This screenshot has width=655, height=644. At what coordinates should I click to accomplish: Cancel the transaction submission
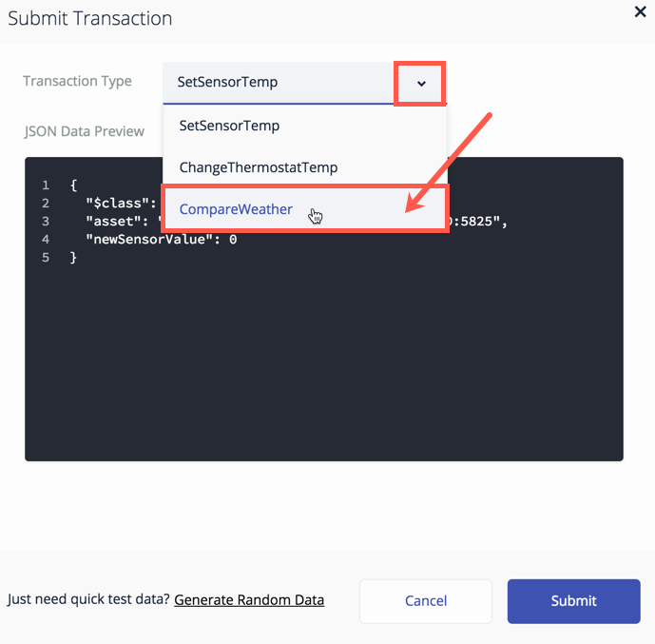click(x=426, y=601)
